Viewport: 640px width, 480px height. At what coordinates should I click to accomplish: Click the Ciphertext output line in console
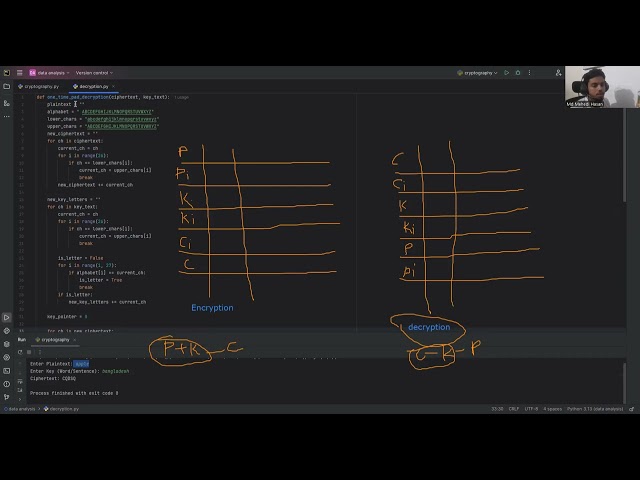(53, 378)
